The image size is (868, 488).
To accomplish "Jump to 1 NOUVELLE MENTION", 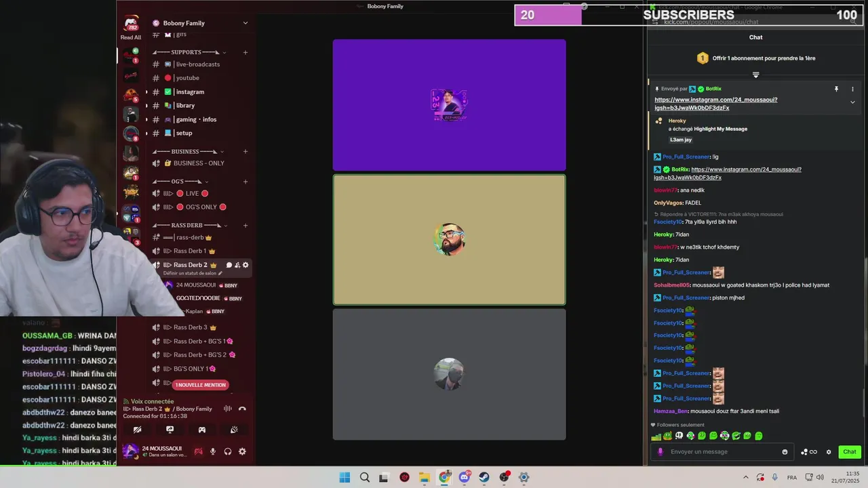I will [200, 385].
